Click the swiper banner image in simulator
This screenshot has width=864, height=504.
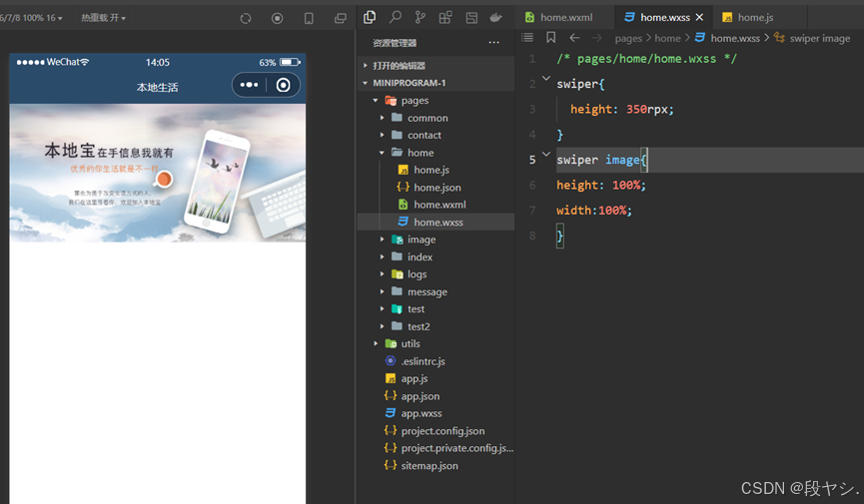pyautogui.click(x=158, y=173)
